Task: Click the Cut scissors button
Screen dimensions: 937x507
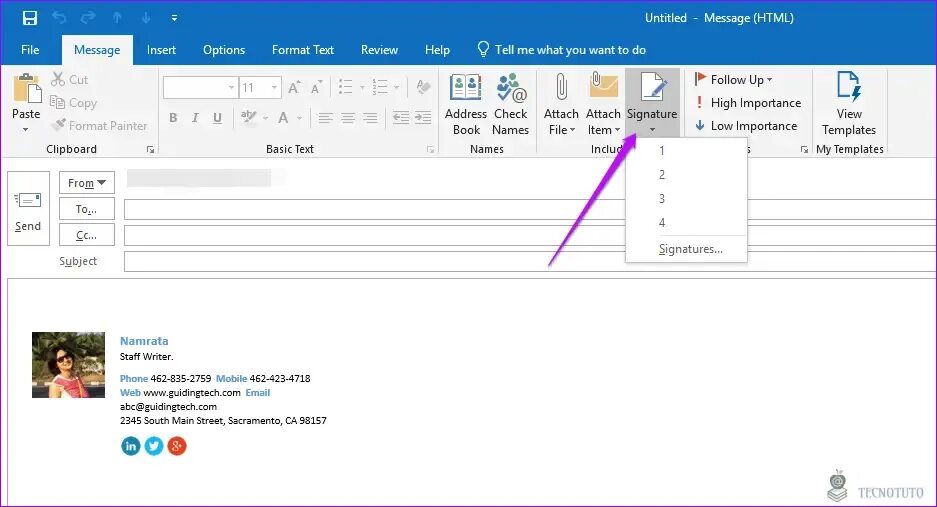Action: (70, 80)
